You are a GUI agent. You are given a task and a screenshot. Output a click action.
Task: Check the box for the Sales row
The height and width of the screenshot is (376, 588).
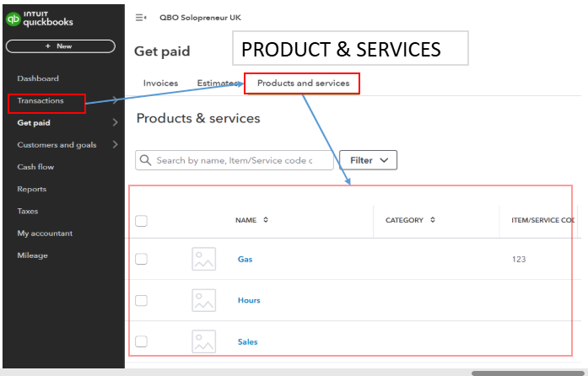[x=142, y=341]
